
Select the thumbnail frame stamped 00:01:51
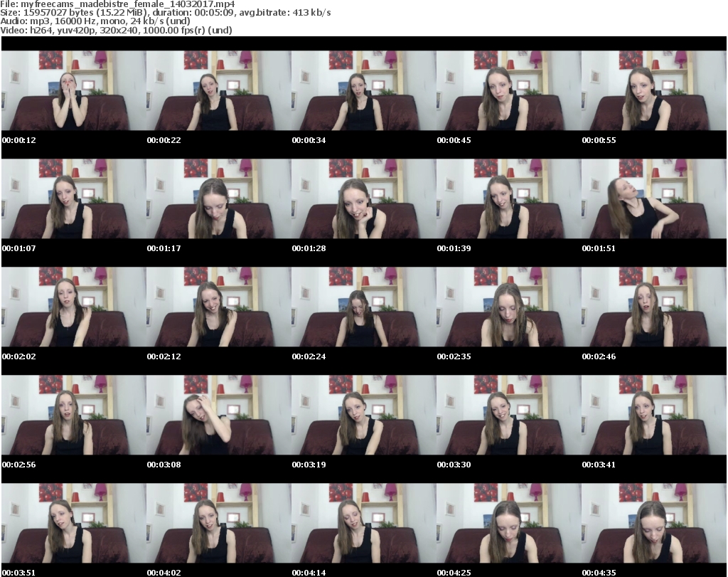[654, 198]
